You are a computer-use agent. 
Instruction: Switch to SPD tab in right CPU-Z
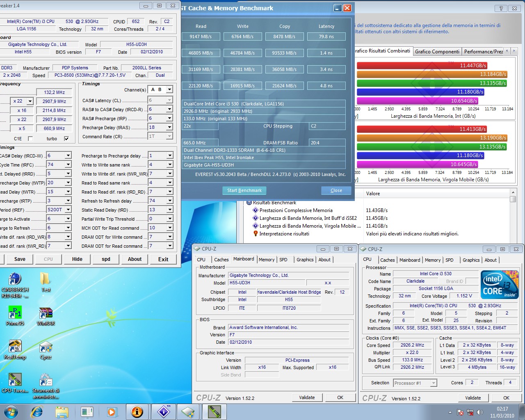[x=450, y=260]
